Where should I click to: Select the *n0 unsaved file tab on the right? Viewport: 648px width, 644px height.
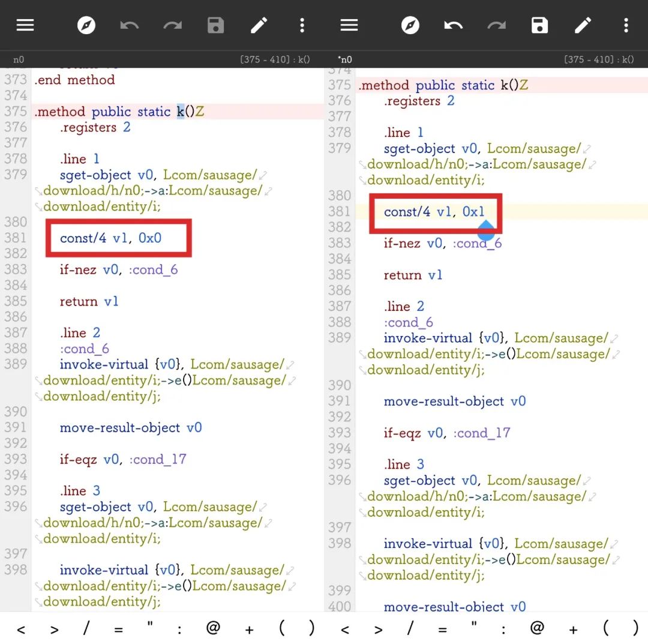click(x=345, y=59)
